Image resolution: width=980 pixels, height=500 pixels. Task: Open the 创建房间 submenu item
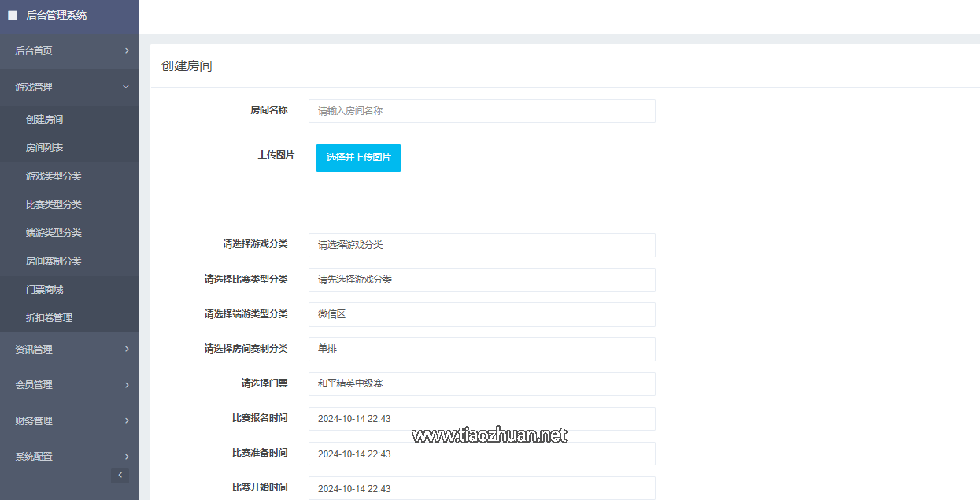click(x=45, y=120)
